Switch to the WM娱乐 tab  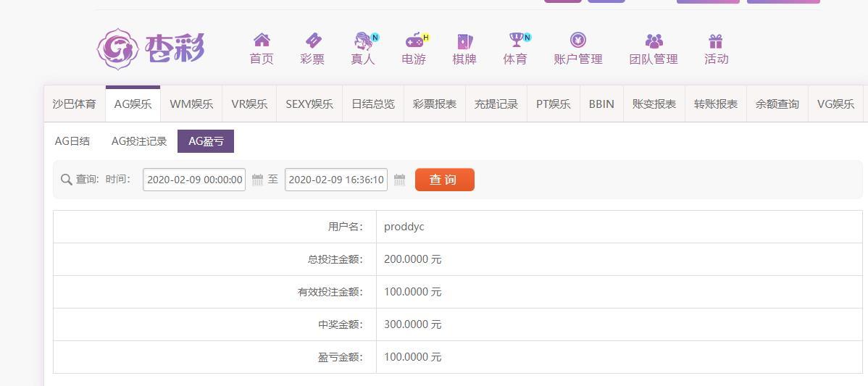pos(191,104)
